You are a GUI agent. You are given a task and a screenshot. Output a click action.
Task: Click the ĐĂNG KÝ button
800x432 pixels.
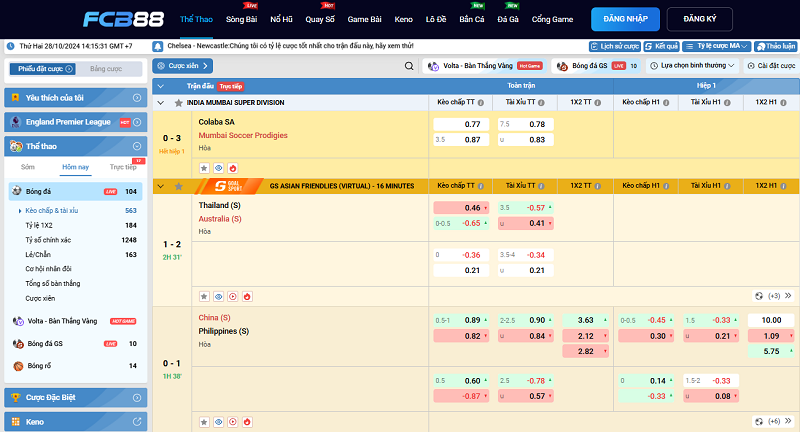(x=699, y=19)
